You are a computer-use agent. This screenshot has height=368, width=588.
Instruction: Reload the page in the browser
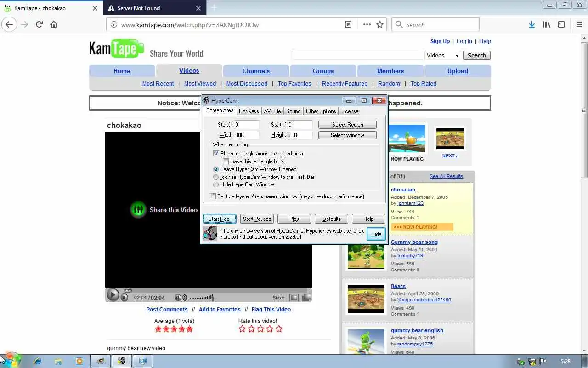click(39, 24)
